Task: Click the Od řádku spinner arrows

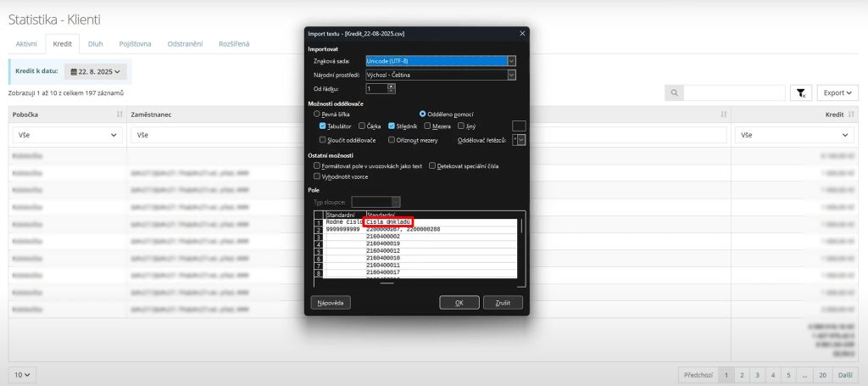Action: pos(392,88)
